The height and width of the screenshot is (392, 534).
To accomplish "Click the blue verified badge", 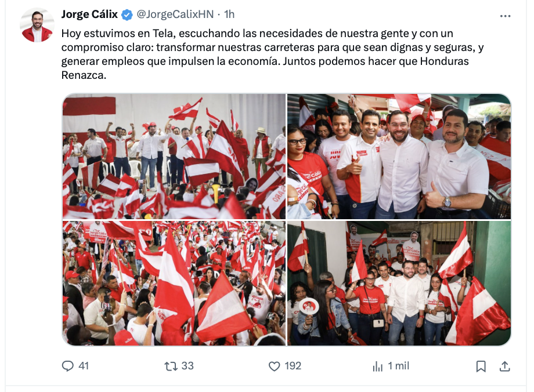I will (x=127, y=14).
